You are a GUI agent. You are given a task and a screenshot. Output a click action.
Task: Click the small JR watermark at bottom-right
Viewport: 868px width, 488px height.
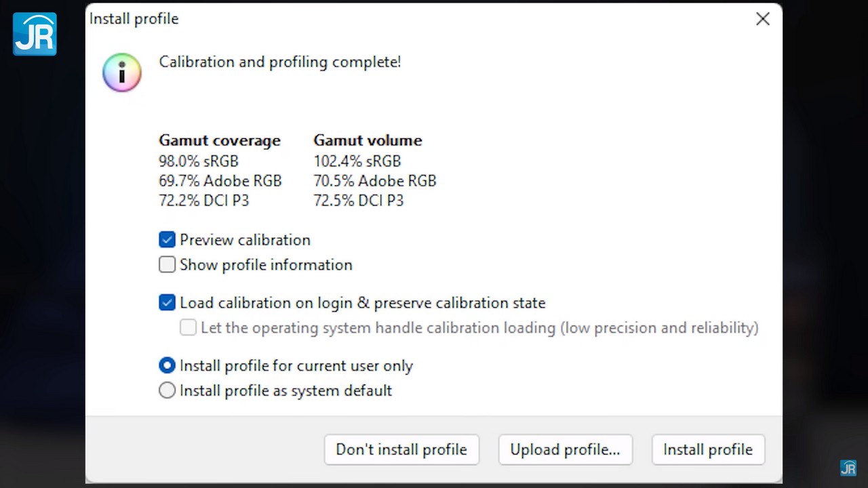[x=848, y=468]
